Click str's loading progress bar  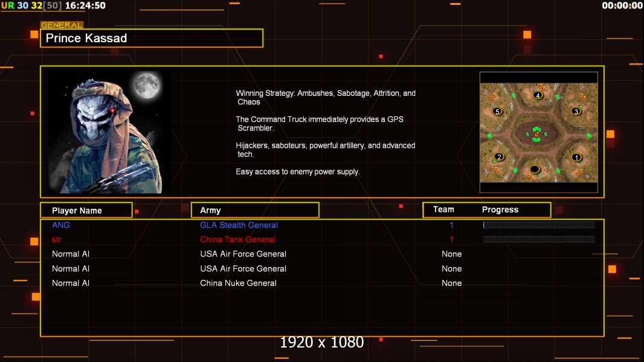(539, 240)
